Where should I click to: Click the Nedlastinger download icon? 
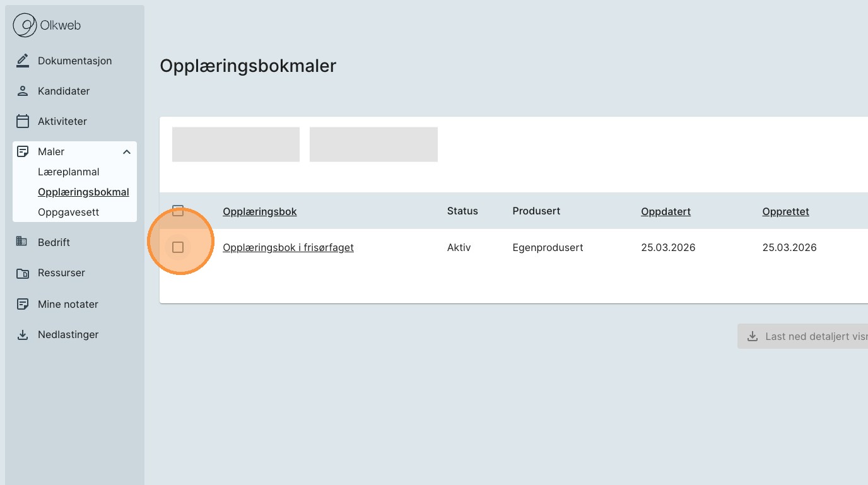coord(23,335)
